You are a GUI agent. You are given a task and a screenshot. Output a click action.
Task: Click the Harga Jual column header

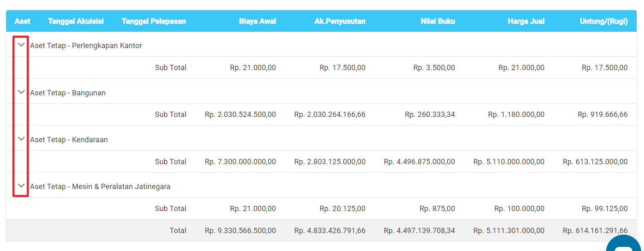tap(526, 21)
